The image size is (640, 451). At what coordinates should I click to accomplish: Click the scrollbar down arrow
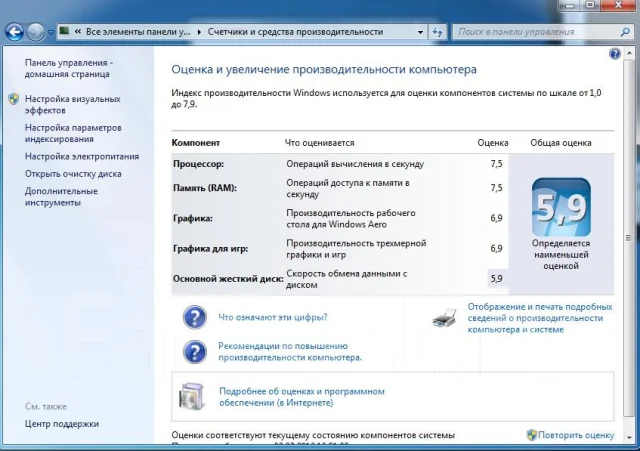pyautogui.click(x=629, y=438)
